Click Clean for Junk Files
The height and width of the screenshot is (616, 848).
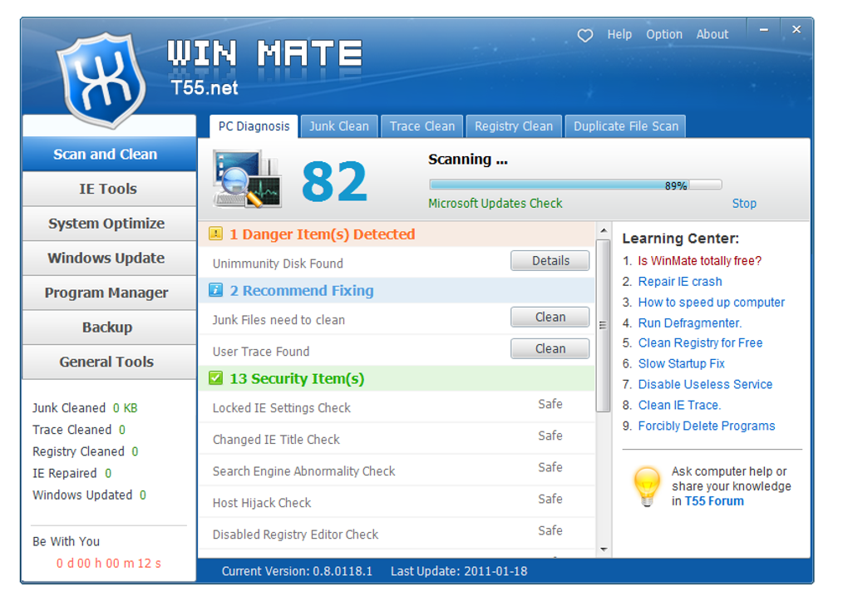(550, 317)
